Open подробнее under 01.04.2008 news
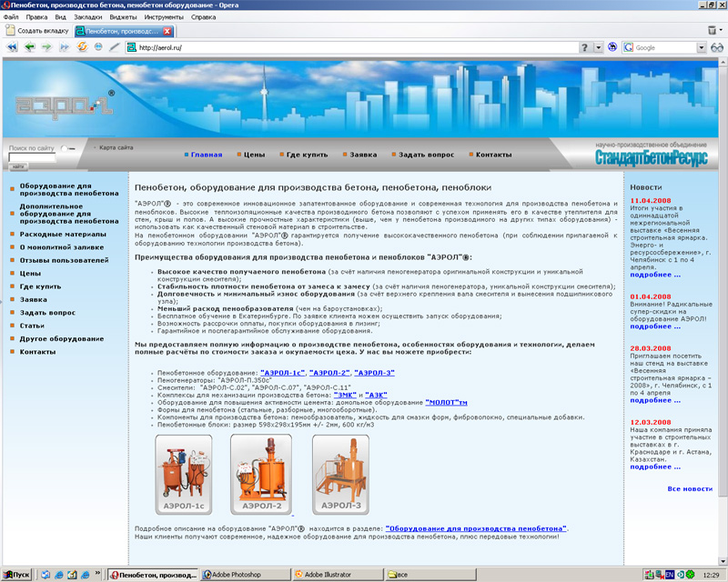The height and width of the screenshot is (582, 728). pos(655,326)
